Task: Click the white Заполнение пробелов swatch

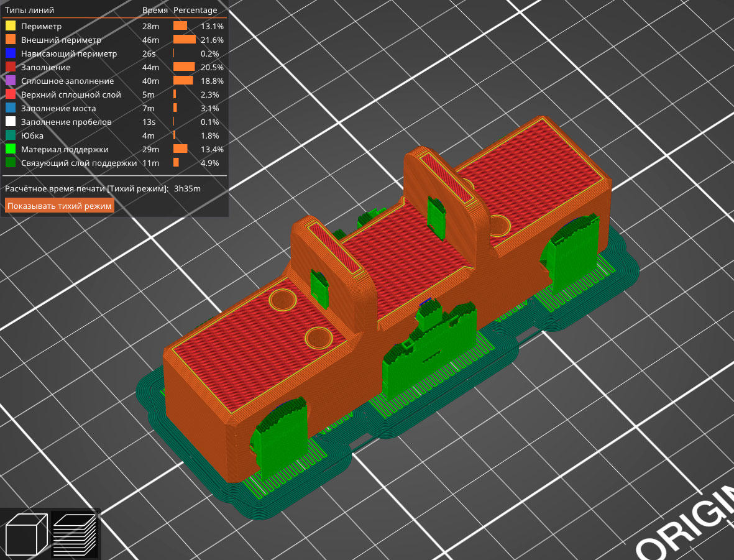Action: click(x=11, y=122)
